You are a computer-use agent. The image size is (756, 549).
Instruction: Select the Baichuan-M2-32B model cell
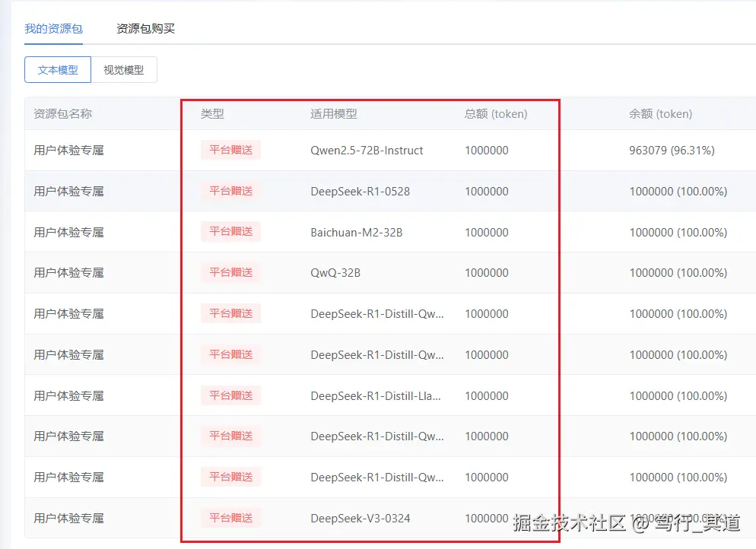[x=356, y=233]
